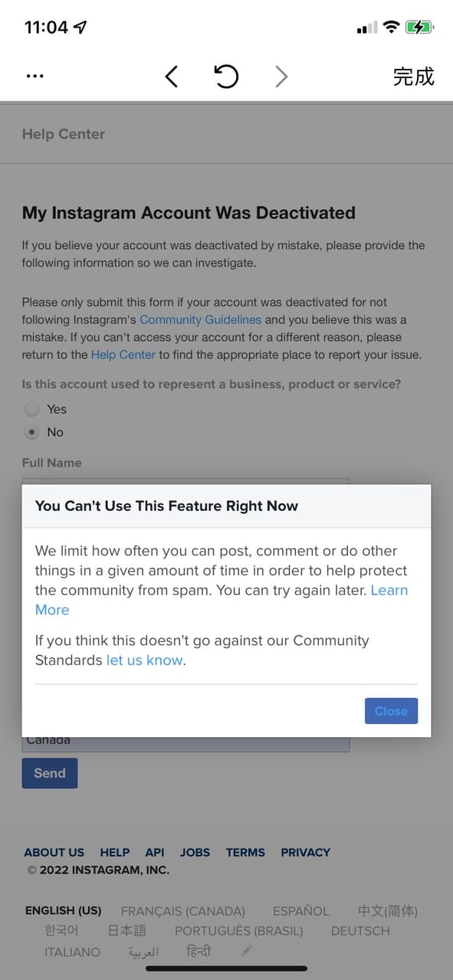Tap the Wi-Fi status icon
The width and height of the screenshot is (453, 980).
coord(392,28)
